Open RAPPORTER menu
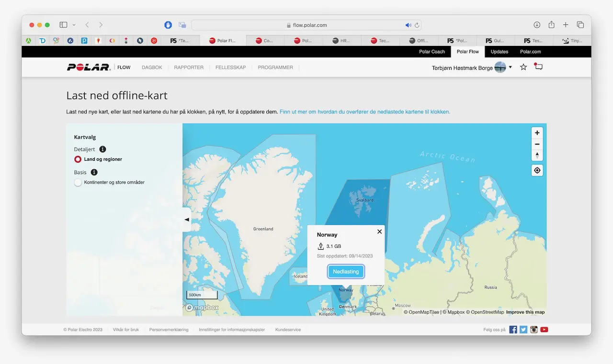The width and height of the screenshot is (613, 364). (x=189, y=67)
